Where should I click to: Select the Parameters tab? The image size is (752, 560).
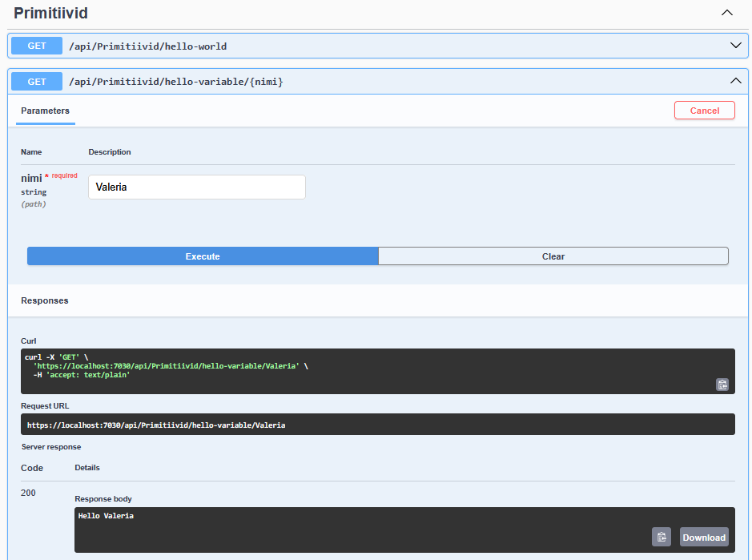tap(45, 111)
